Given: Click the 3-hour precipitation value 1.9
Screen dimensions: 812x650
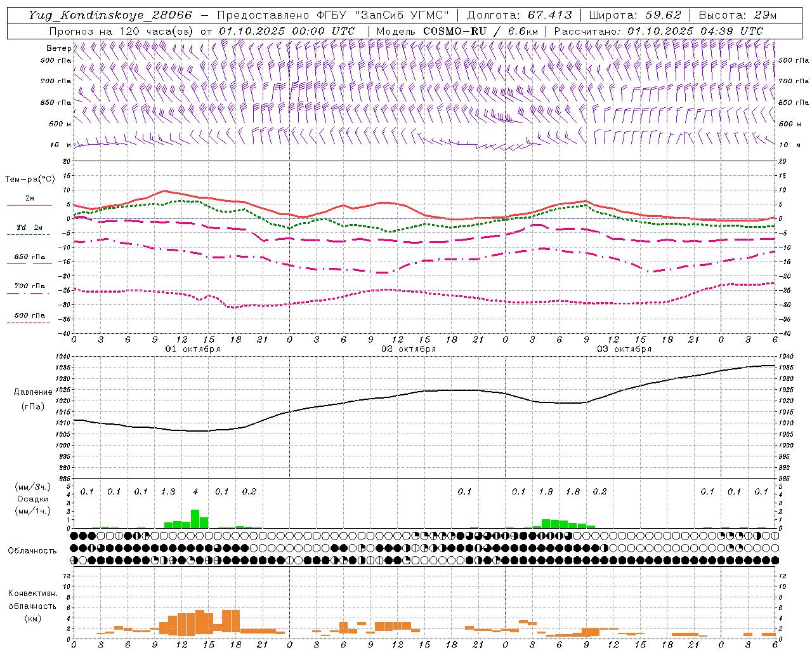Looking at the screenshot, I should pos(546,492).
